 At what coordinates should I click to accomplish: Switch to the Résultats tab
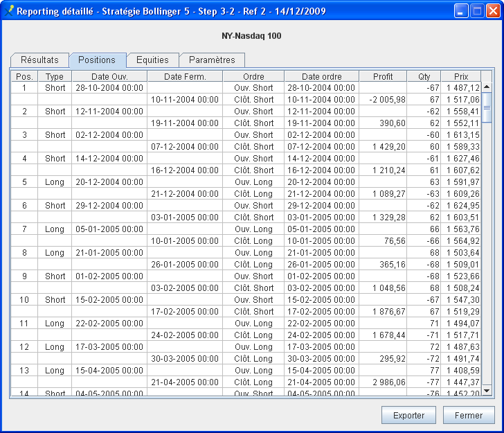(x=39, y=60)
